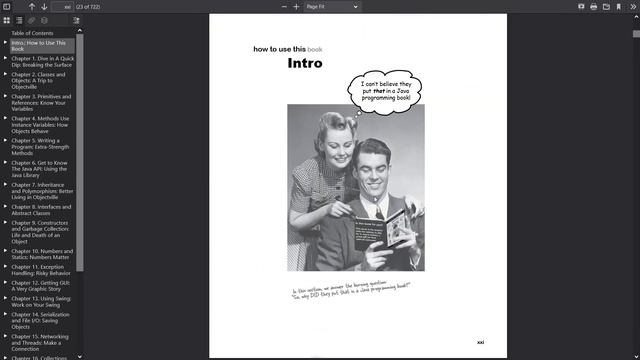Expand Chapter 15 outline triangle

tap(5, 336)
